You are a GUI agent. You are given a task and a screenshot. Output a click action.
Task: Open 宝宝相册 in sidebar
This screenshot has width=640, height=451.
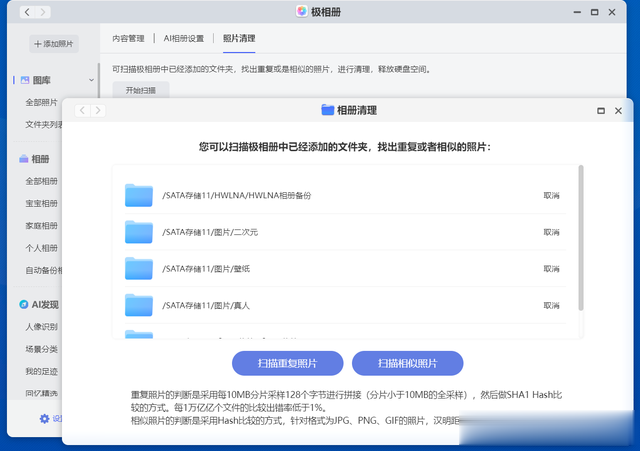coord(42,203)
